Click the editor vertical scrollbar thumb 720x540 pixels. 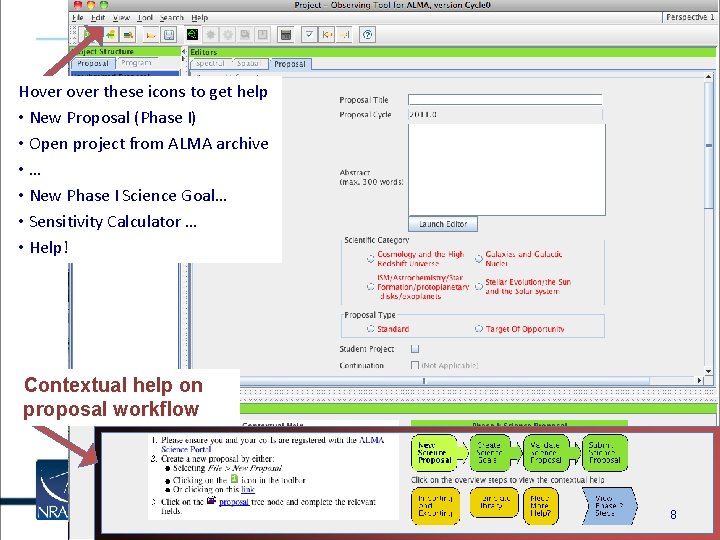709,145
